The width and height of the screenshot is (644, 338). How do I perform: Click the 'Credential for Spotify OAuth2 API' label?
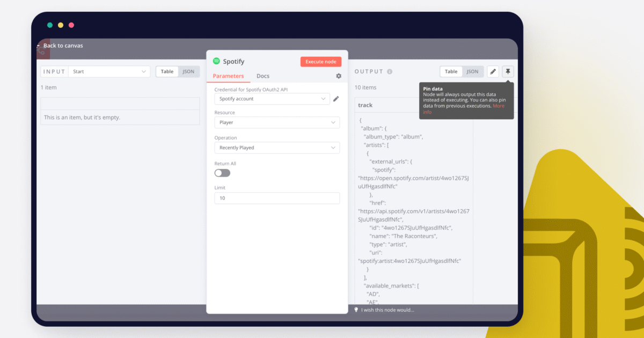point(251,90)
